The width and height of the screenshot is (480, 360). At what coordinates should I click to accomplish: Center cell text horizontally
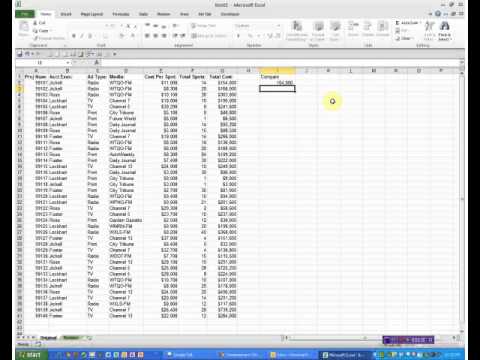coord(156,36)
